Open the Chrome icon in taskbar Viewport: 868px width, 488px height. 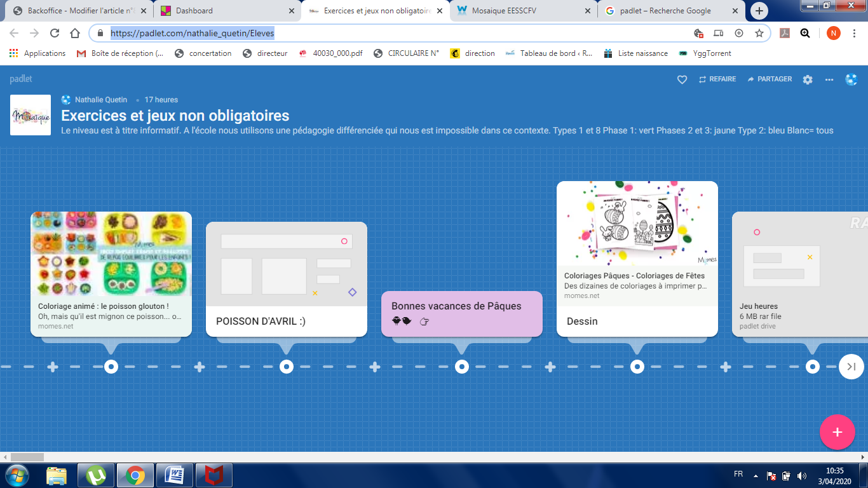tap(135, 475)
